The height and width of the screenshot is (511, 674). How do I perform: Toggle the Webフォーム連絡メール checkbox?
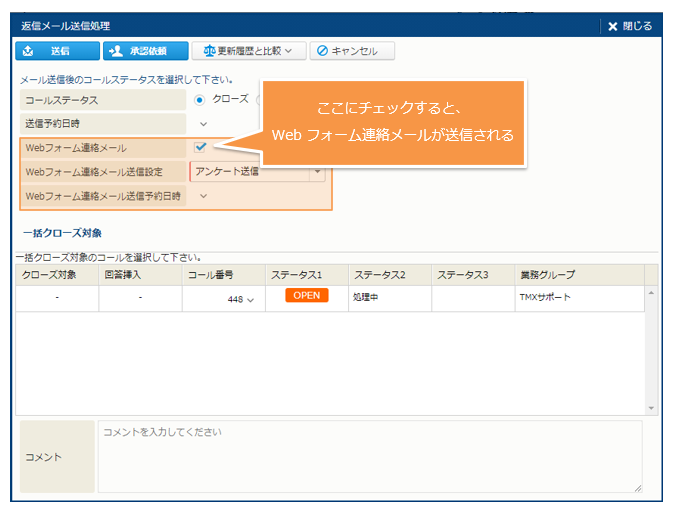tap(201, 148)
